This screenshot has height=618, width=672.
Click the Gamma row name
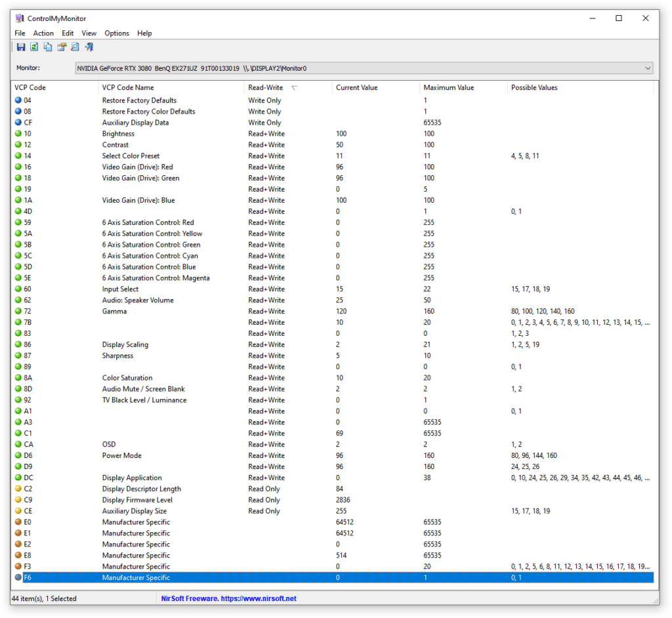point(114,311)
